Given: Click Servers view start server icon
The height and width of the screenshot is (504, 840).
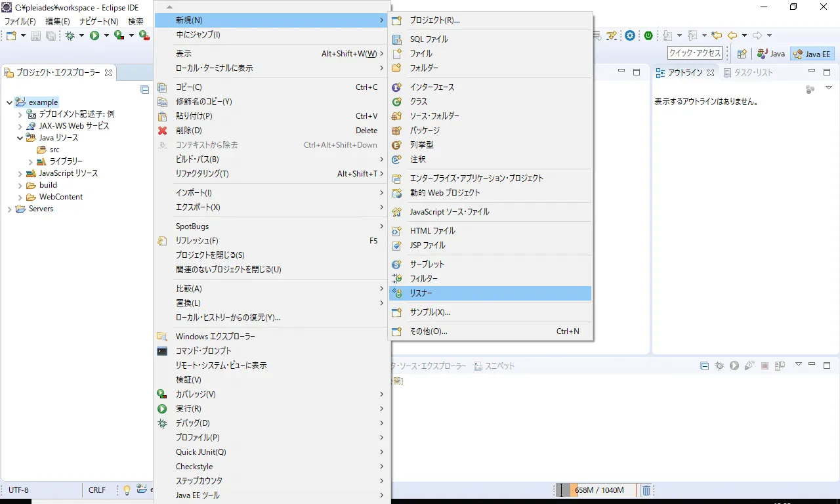Looking at the screenshot, I should coord(734,366).
